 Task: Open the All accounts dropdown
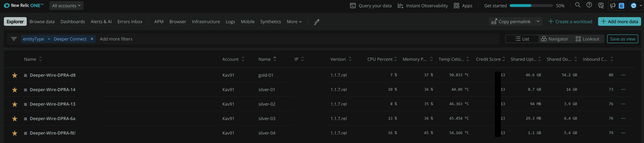[x=66, y=6]
